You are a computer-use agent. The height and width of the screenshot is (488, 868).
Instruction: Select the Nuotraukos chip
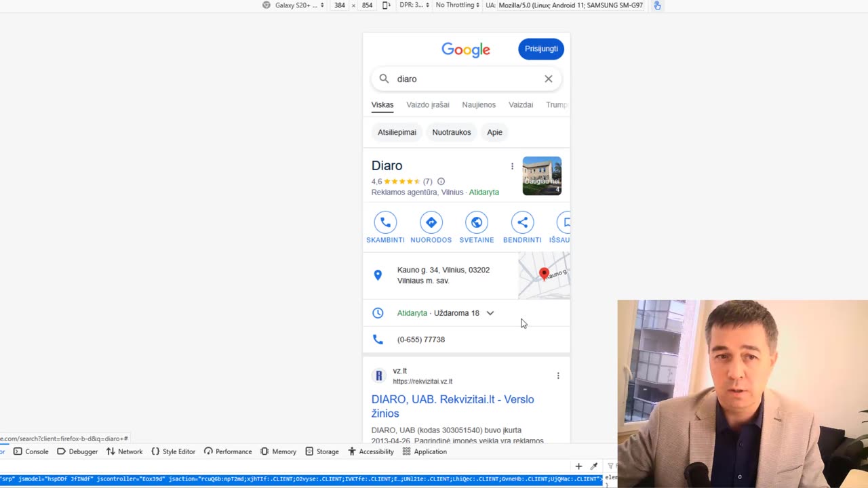pyautogui.click(x=452, y=132)
